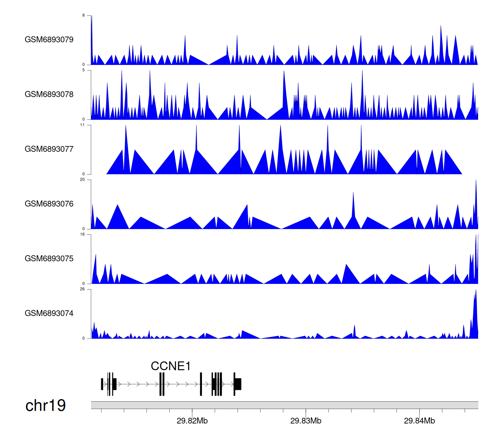Select the GSM6893078 track label
504x444 pixels.
pos(49,95)
